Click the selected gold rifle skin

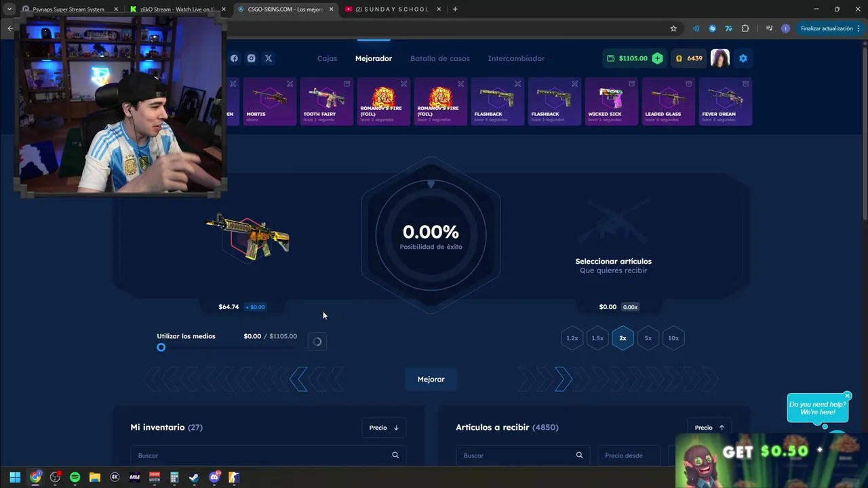[x=248, y=237]
